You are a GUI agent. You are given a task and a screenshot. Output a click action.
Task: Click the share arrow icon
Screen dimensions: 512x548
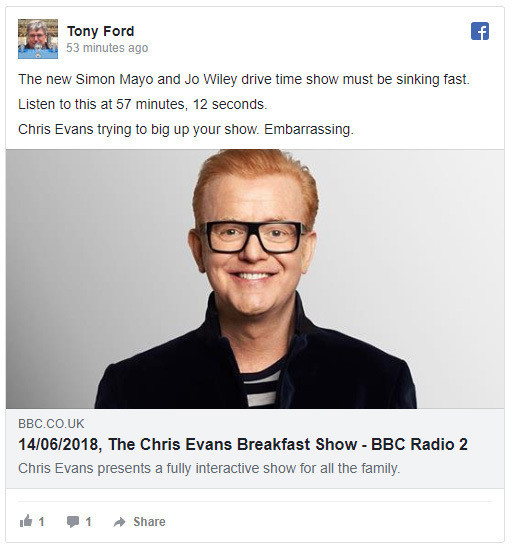120,522
